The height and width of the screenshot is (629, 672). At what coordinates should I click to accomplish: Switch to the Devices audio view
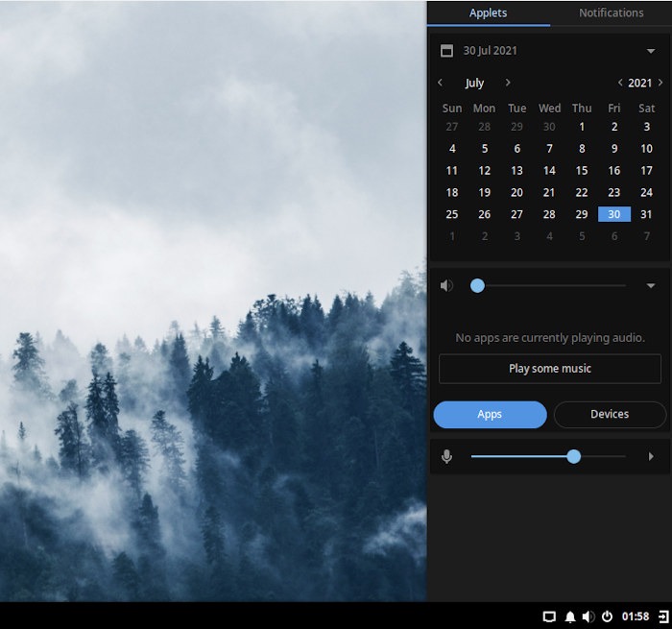[x=610, y=414]
